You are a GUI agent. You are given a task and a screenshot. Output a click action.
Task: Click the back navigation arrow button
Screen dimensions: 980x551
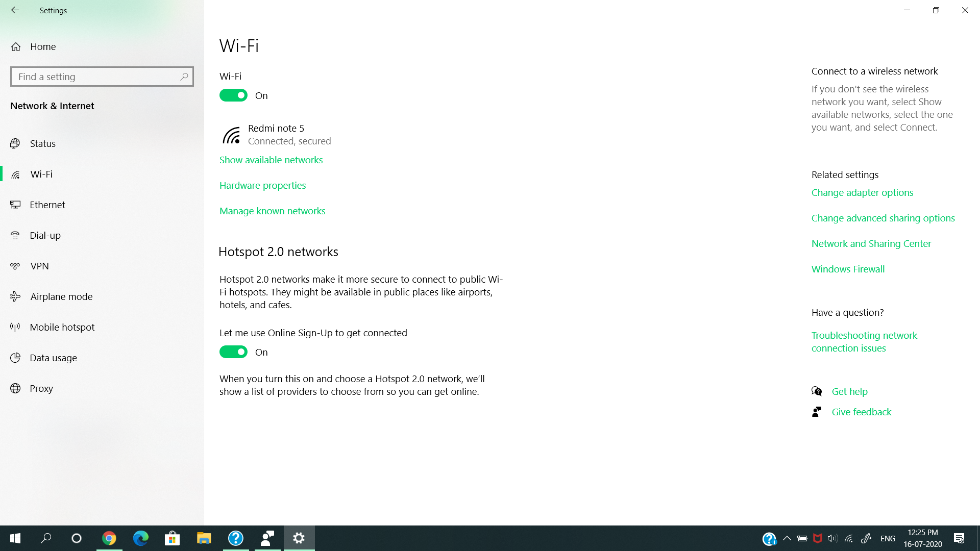pos(14,10)
